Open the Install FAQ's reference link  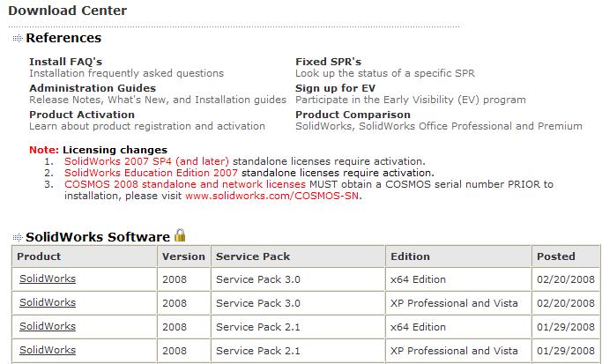pos(65,62)
